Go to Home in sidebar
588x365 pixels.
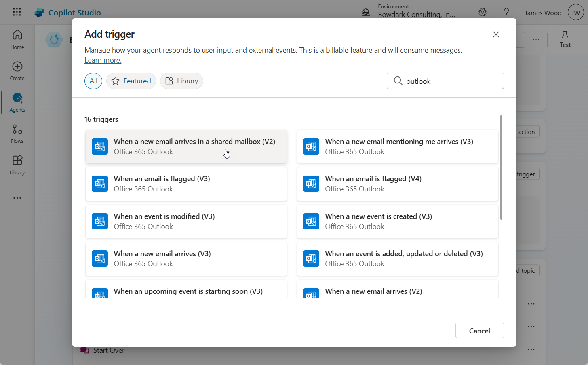17,39
